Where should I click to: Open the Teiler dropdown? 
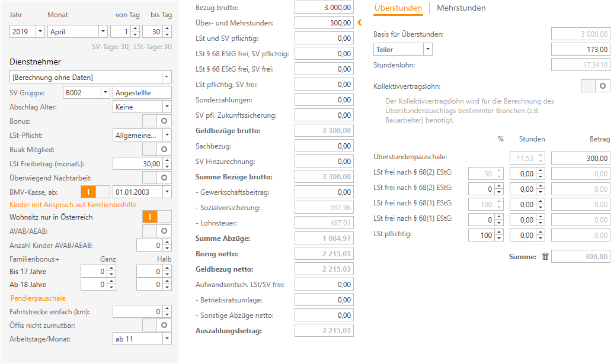click(428, 49)
